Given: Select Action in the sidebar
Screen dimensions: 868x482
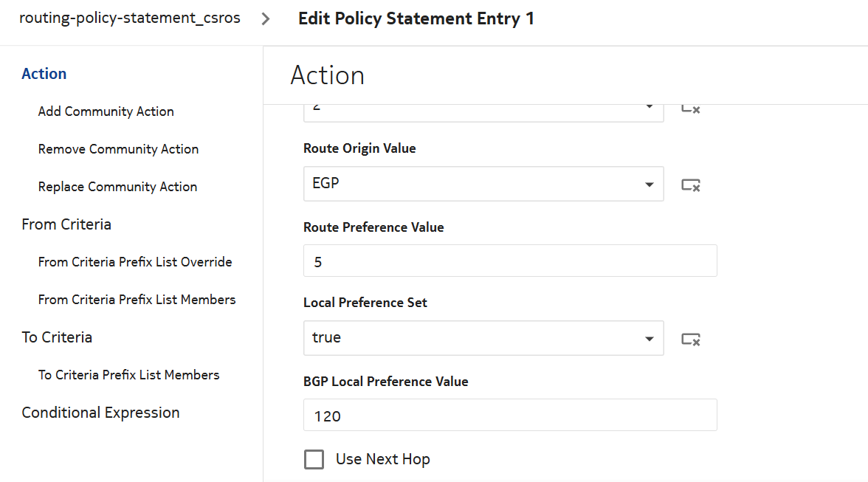Looking at the screenshot, I should [44, 74].
